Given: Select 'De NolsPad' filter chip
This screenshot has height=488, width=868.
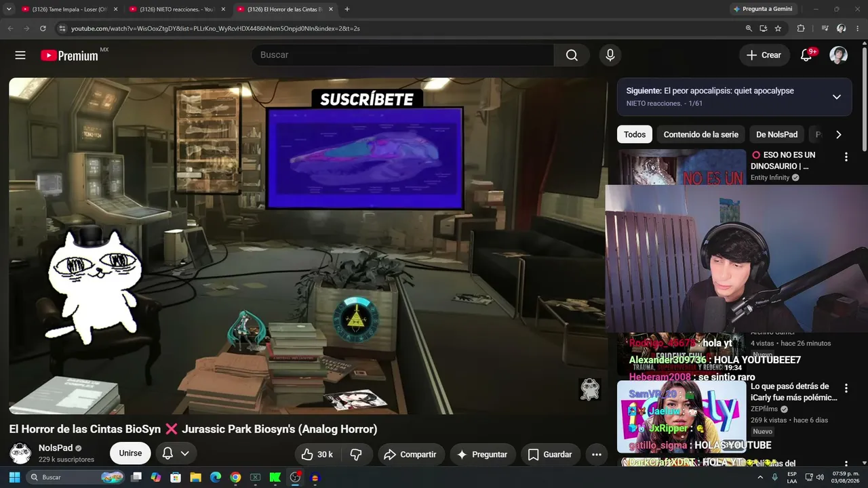Looking at the screenshot, I should (776, 134).
